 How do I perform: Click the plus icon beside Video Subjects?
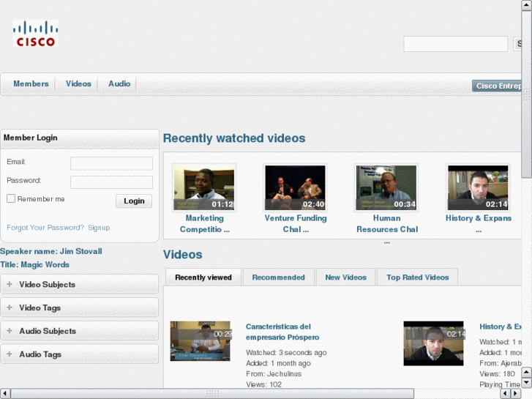click(10, 284)
